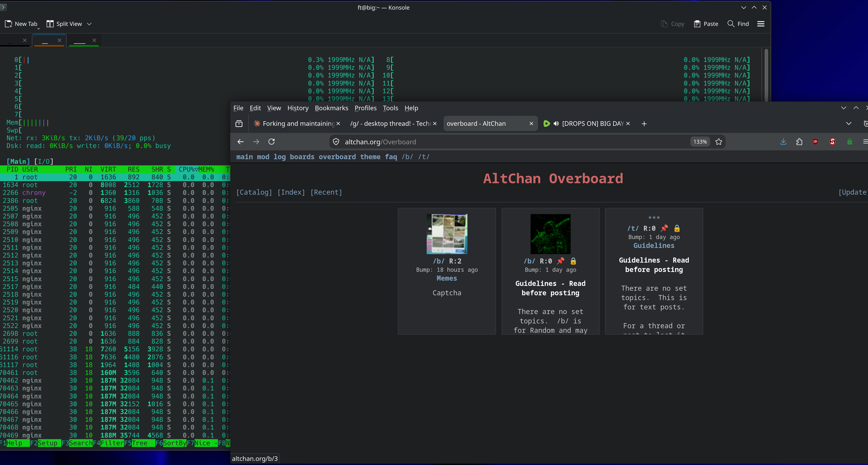Select the chrony process row in htop
This screenshot has width=868, height=465.
point(115,193)
